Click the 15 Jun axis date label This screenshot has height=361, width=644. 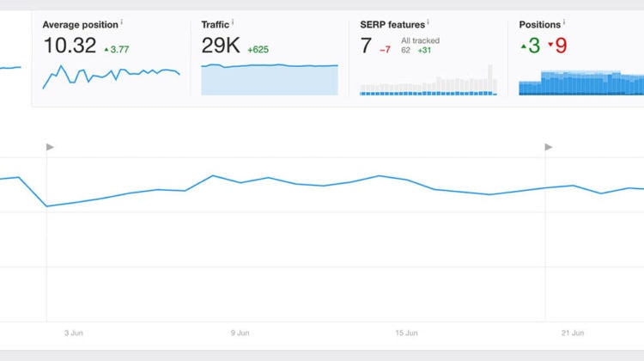[x=407, y=333]
